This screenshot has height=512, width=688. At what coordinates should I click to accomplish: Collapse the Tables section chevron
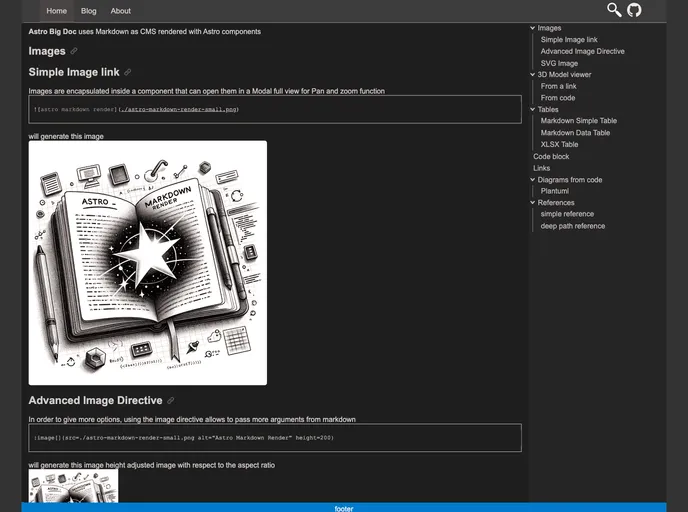[x=532, y=109]
